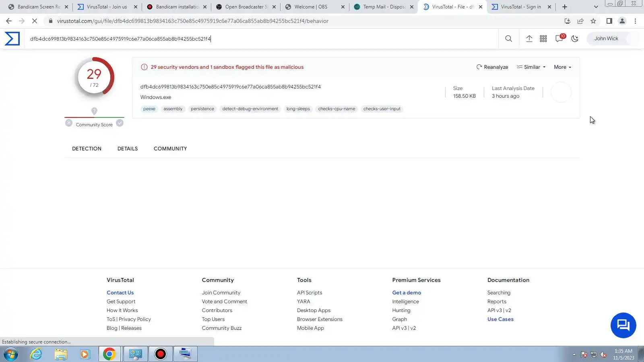Click the community score positive vote icon
This screenshot has height=362, width=644.
120,123
